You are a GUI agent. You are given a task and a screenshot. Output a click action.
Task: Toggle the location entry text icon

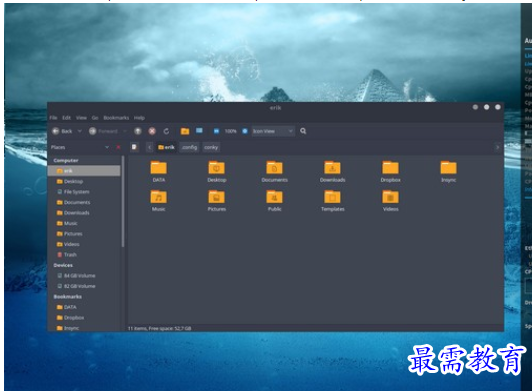tap(134, 147)
